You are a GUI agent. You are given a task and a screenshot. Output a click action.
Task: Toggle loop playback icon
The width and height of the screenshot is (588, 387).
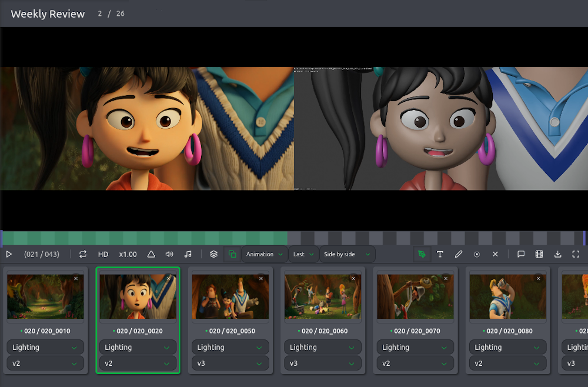point(83,254)
